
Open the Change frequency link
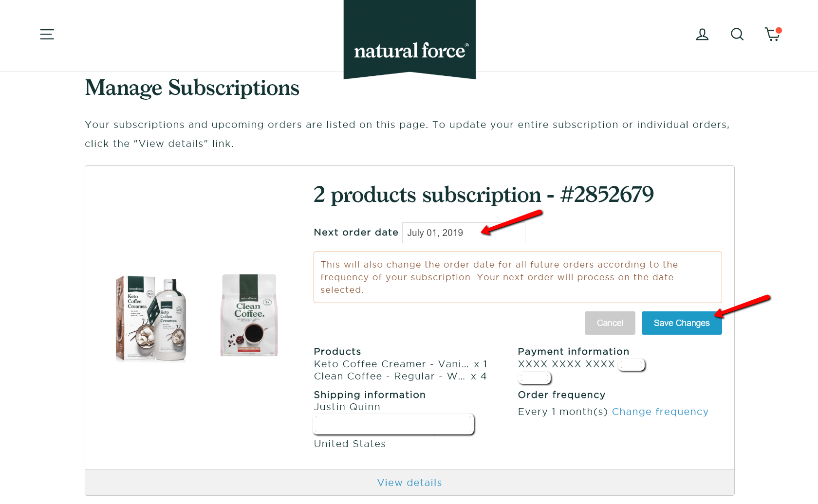coord(660,412)
